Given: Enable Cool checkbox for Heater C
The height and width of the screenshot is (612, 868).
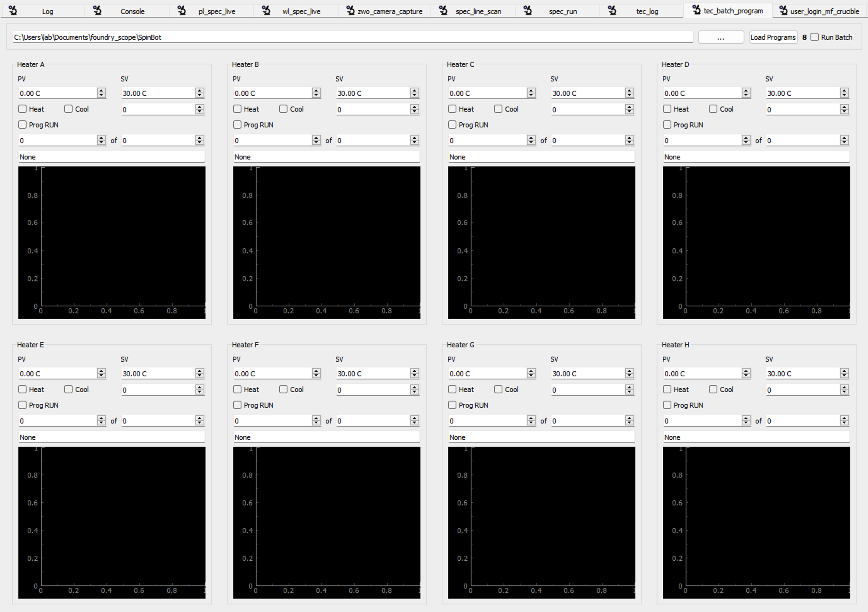Looking at the screenshot, I should click(x=498, y=109).
